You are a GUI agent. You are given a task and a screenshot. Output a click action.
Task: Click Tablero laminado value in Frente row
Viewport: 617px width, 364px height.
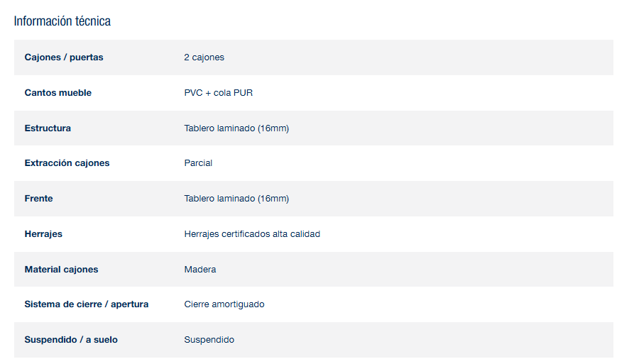click(x=236, y=199)
